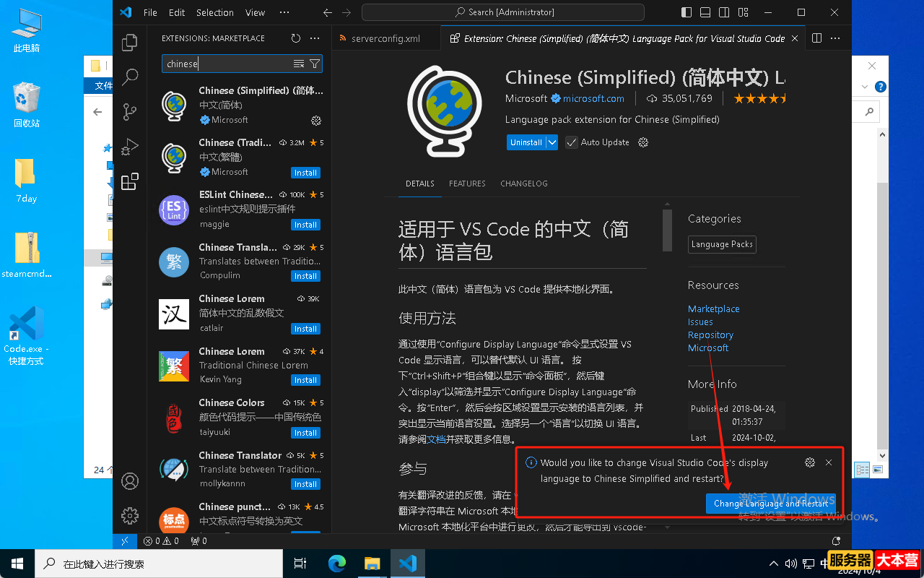Split the editor to the right
The width and height of the screenshot is (924, 578).
[x=816, y=38]
